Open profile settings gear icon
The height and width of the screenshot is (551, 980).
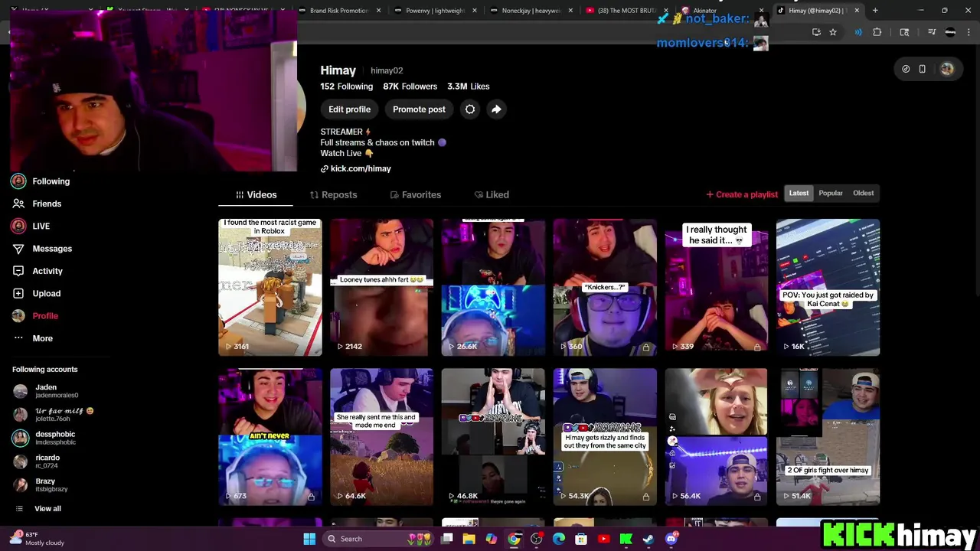click(470, 109)
